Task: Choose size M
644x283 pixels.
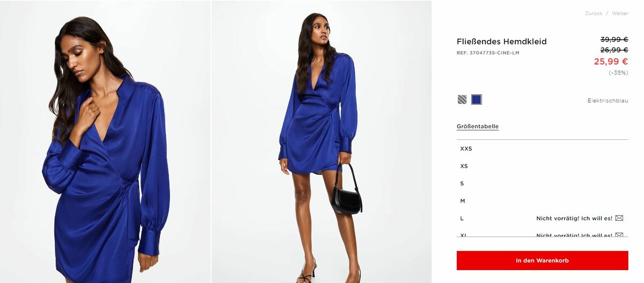Action: [x=542, y=201]
